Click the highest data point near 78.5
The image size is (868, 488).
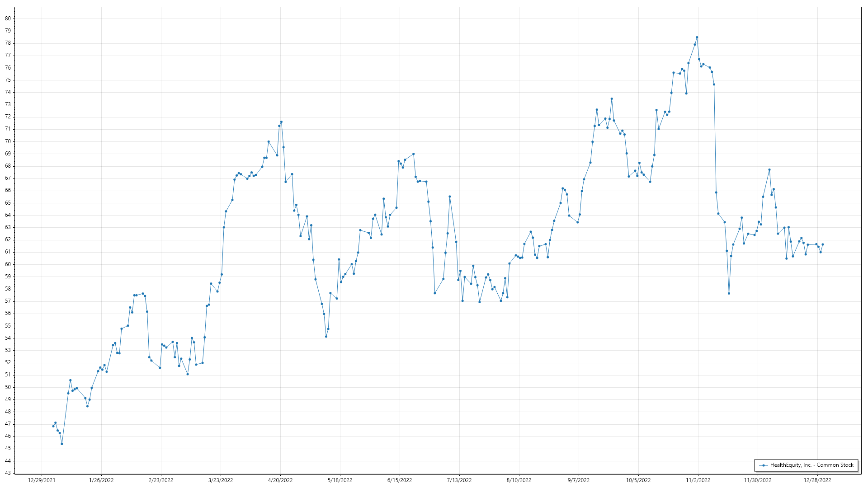tap(697, 37)
